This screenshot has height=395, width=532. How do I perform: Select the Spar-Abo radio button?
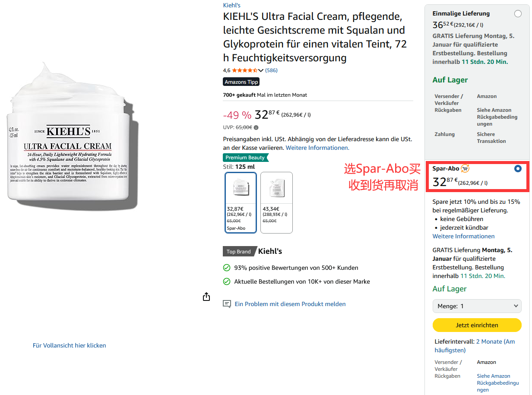pyautogui.click(x=518, y=169)
